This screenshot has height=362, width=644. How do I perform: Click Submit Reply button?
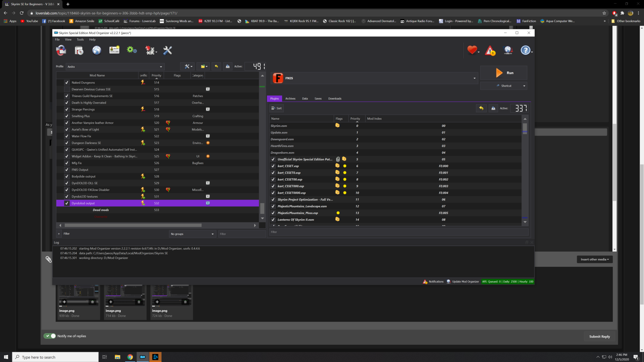click(599, 337)
